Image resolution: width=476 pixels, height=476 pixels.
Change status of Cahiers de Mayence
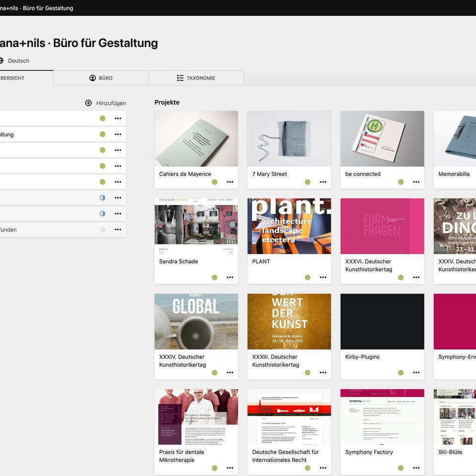coord(215,182)
